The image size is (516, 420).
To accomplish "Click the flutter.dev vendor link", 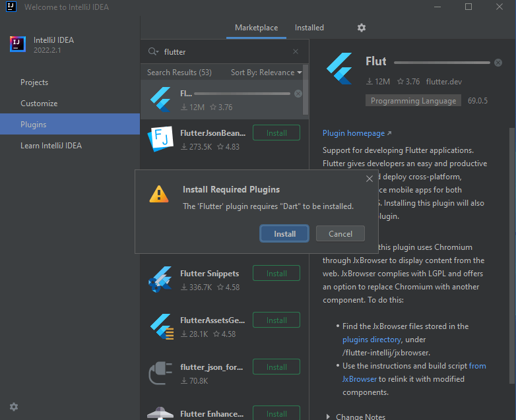I will 443,82.
